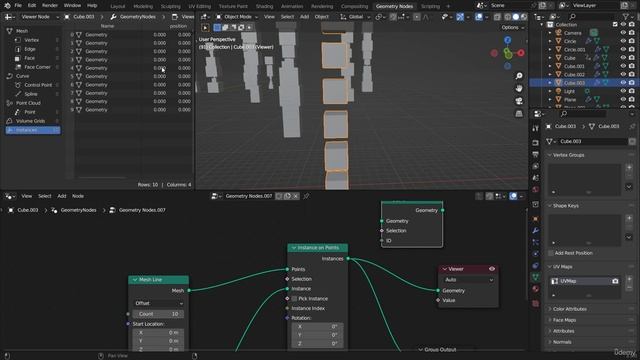Viewport: 640px width, 360px height.
Task: Toggle the Collection exclude checkbox
Action: [615, 24]
